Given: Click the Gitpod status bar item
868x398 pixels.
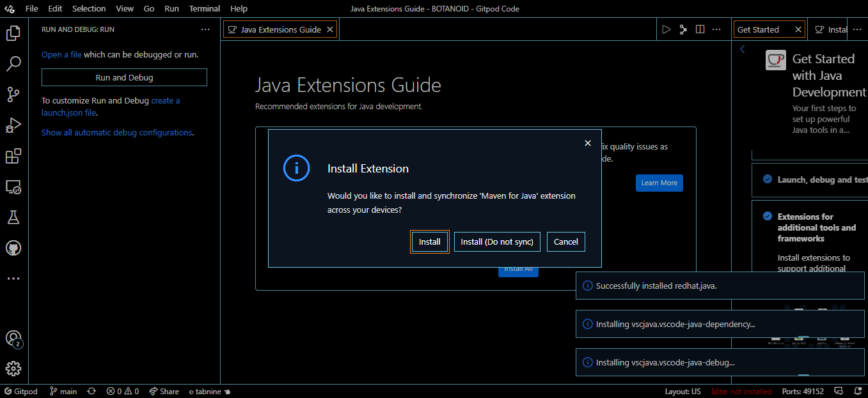Looking at the screenshot, I should [x=21, y=391].
